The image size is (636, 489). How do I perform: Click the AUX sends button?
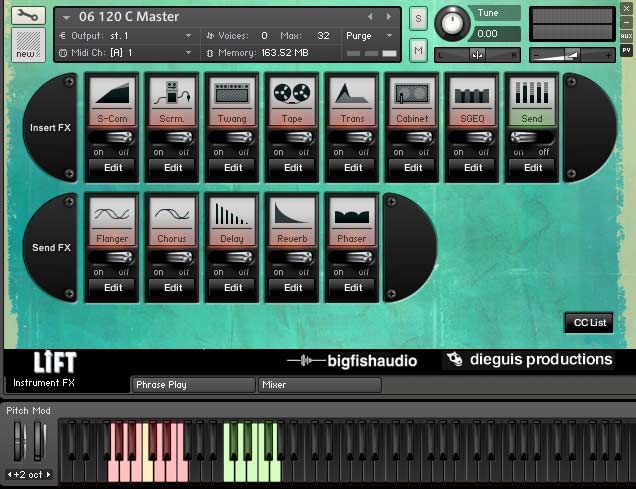point(626,36)
